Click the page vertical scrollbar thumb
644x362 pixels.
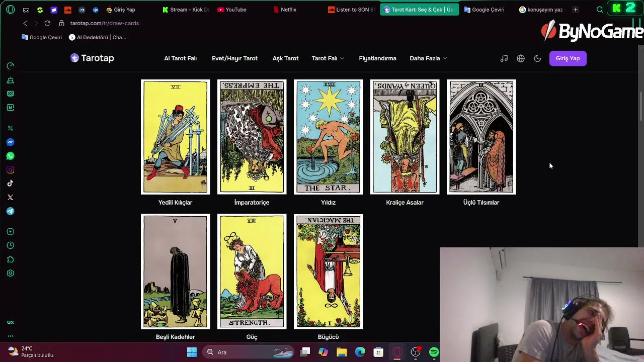pyautogui.click(x=640, y=107)
